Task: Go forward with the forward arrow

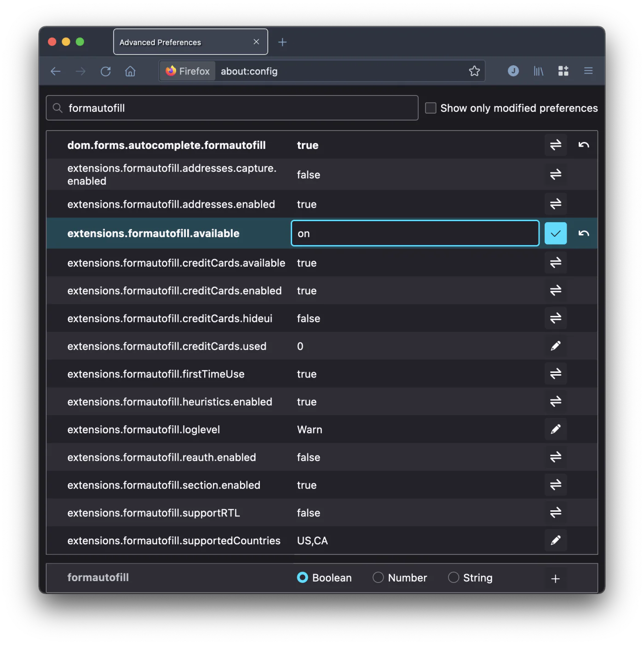Action: 80,71
